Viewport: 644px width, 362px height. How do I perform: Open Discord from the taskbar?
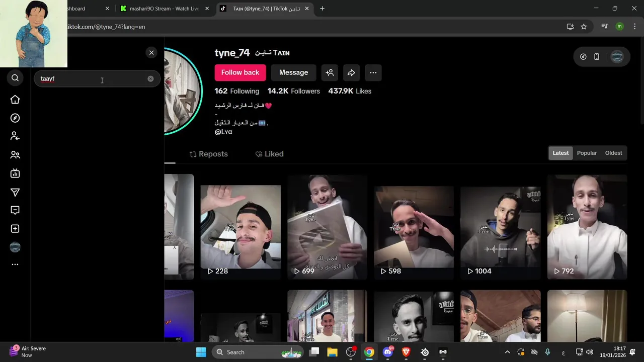coord(388,352)
